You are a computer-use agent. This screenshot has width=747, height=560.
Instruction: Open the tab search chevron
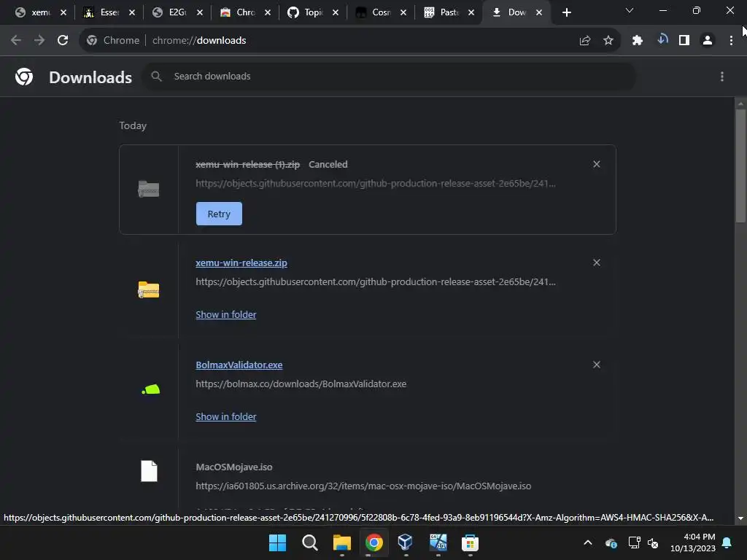point(630,10)
